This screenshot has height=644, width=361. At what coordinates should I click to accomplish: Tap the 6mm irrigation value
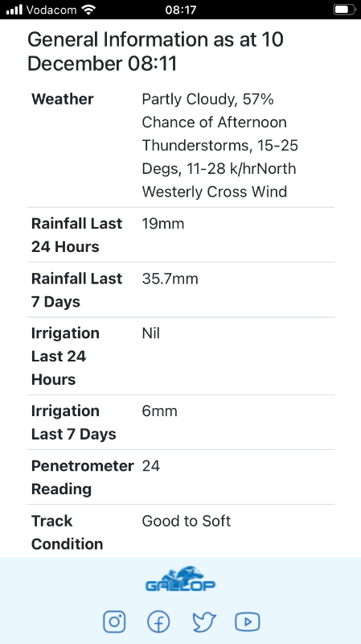click(x=159, y=411)
